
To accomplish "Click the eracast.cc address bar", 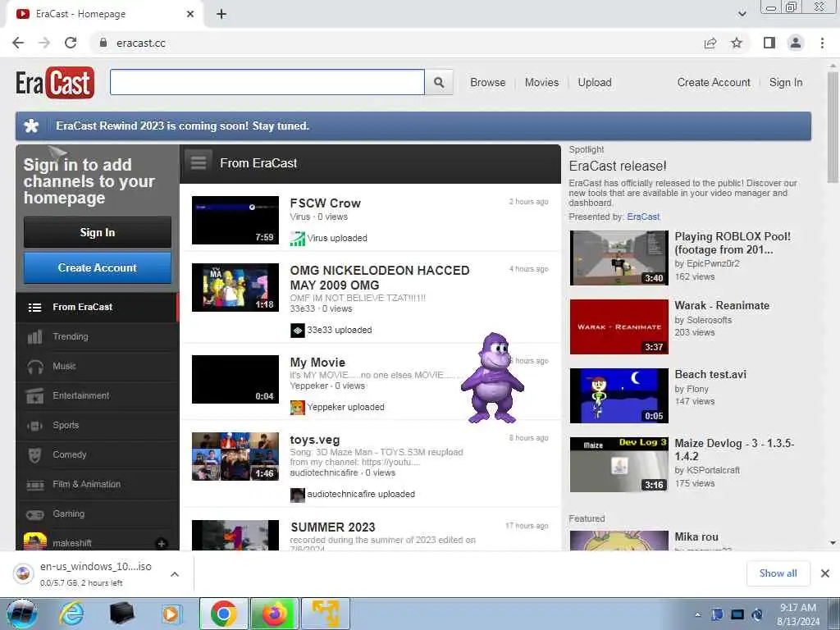I will pyautogui.click(x=396, y=43).
